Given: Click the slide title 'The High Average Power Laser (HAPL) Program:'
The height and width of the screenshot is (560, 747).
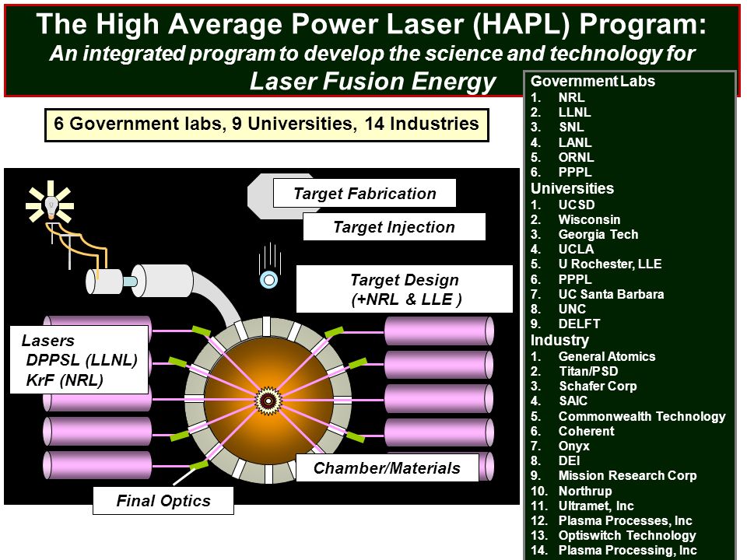Looking at the screenshot, I should coord(371,23).
